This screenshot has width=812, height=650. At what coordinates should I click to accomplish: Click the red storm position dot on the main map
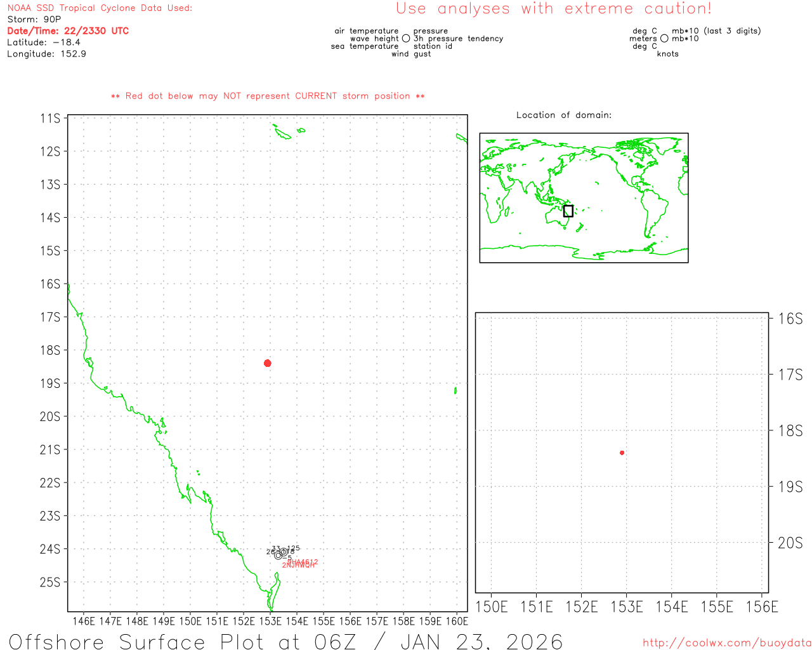[x=268, y=363]
